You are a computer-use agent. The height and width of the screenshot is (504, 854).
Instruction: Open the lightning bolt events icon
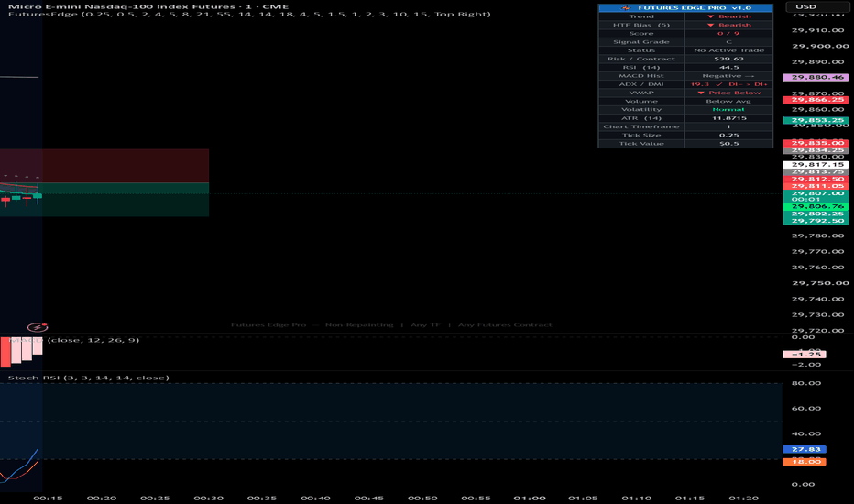click(38, 327)
